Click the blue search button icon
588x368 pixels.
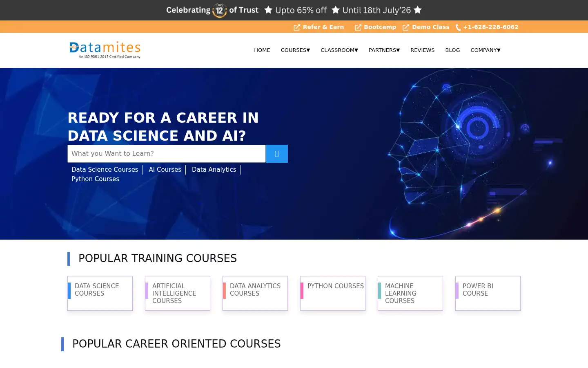pyautogui.click(x=276, y=154)
